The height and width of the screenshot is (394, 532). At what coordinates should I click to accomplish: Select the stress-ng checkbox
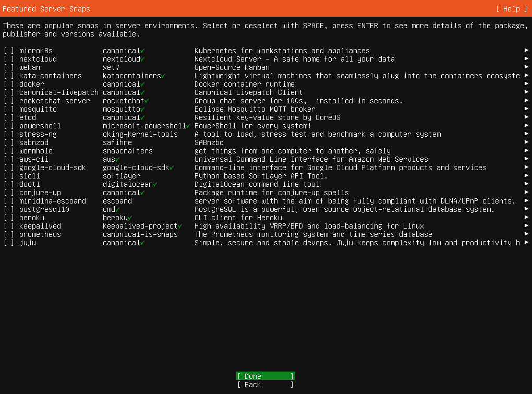click(9, 135)
